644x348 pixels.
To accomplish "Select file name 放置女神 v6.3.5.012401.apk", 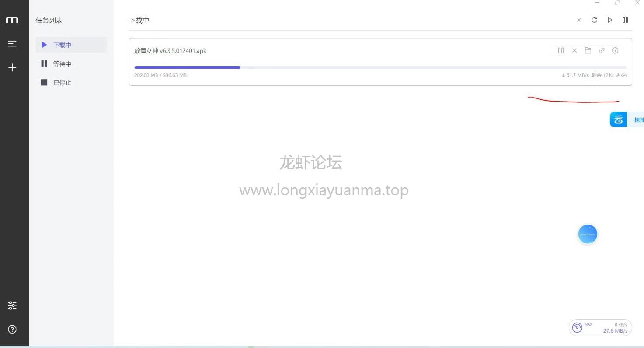I will (170, 51).
